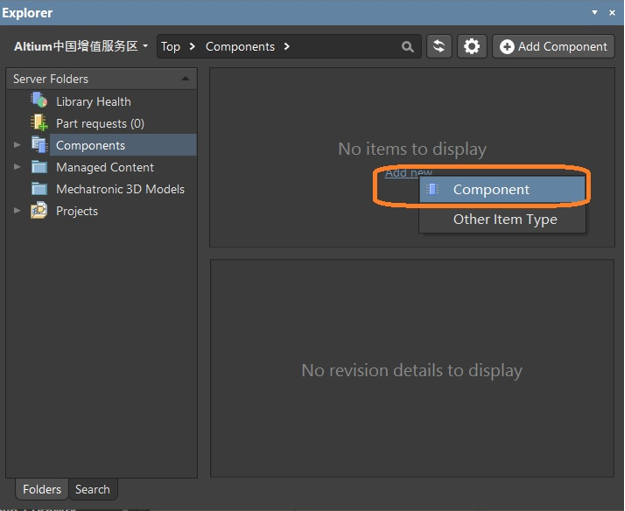This screenshot has width=625, height=511.
Task: Click the Mechatronic 3D Models folder icon
Action: (x=39, y=189)
